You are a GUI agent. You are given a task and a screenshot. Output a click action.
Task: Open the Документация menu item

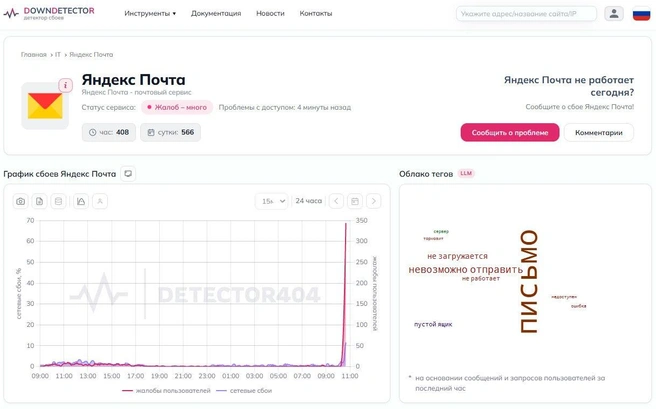(216, 13)
